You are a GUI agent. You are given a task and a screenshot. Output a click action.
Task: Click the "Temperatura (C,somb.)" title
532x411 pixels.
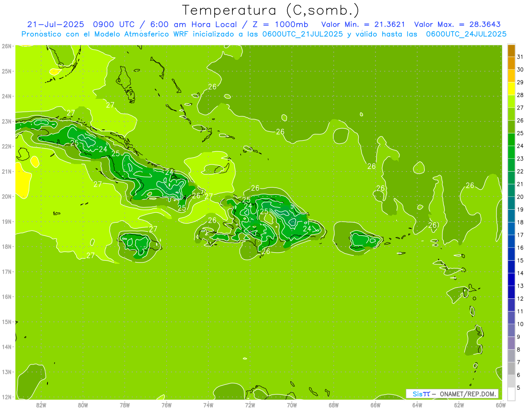point(270,10)
